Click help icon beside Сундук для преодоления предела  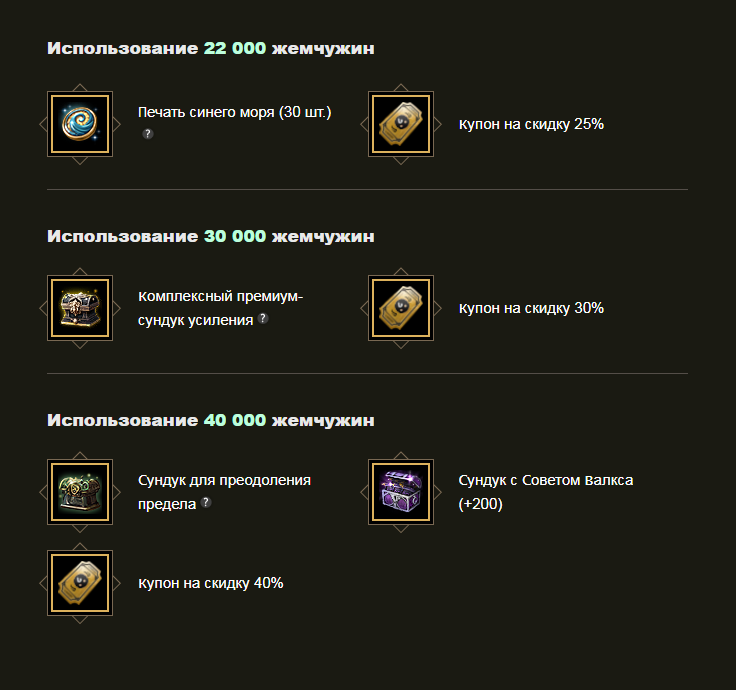click(206, 502)
